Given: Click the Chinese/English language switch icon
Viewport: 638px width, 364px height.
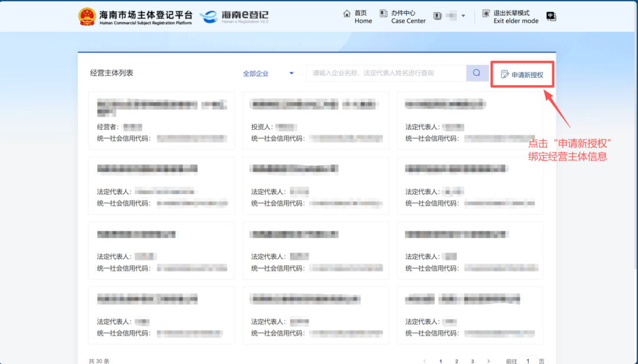Looking at the screenshot, I should pyautogui.click(x=551, y=17).
